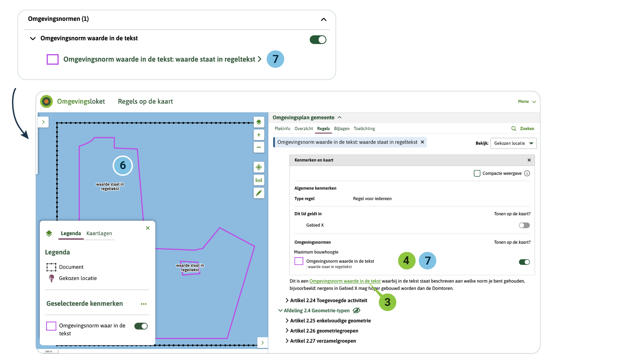The image size is (644, 360).
Task: Toggle visibility eye on Afdeling 2.4
Action: (356, 311)
